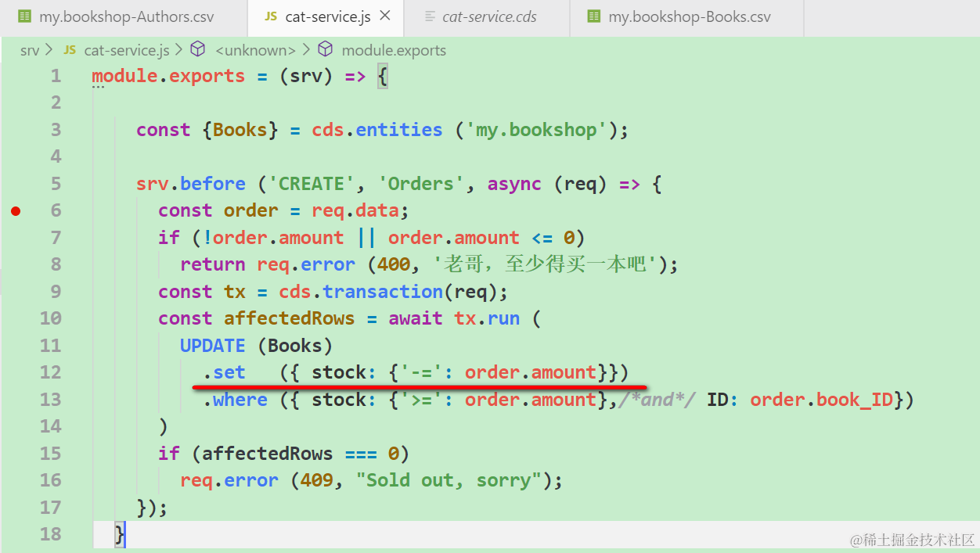Click line number 5 in gutter
980x553 pixels.
tap(56, 184)
